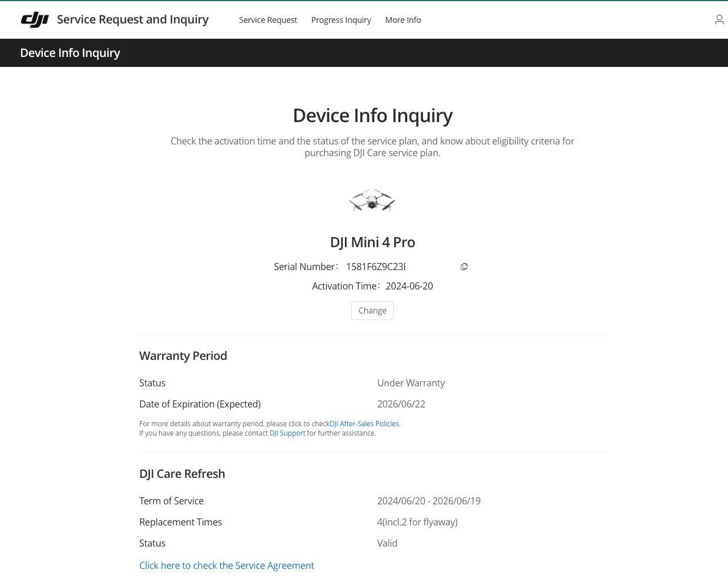Select the activation time 2024-06-20

point(410,286)
